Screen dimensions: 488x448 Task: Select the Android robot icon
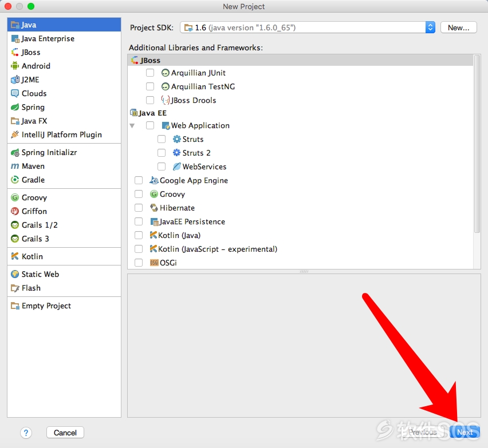click(15, 66)
